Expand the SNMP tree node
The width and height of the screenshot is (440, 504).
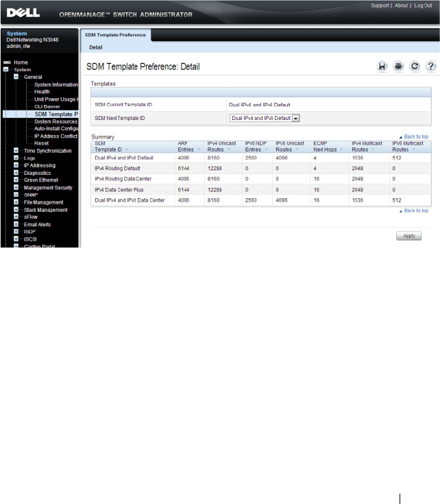click(x=16, y=195)
